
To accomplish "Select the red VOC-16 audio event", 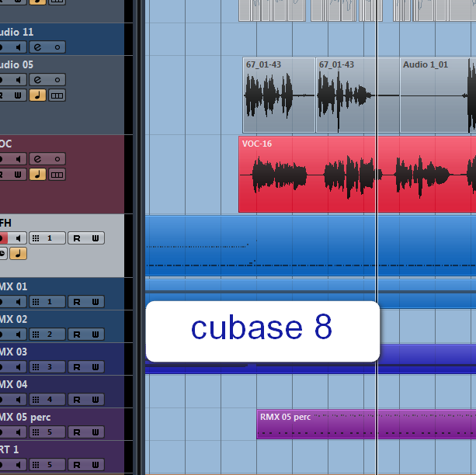I will point(357,174).
